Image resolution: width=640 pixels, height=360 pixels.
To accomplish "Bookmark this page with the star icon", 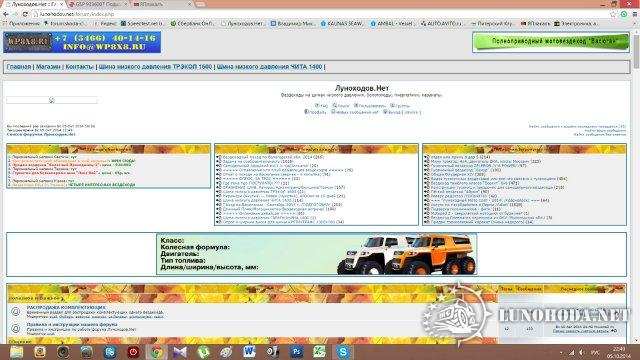I will point(613,14).
